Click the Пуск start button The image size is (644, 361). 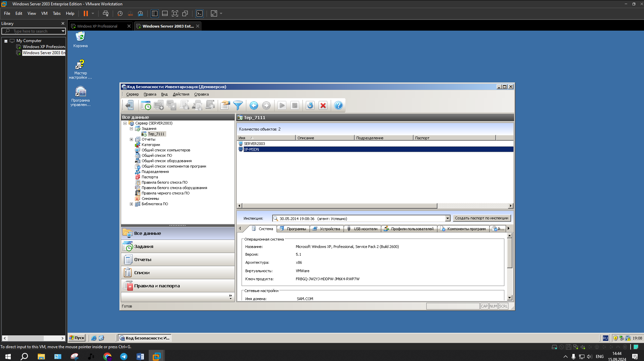[77, 338]
